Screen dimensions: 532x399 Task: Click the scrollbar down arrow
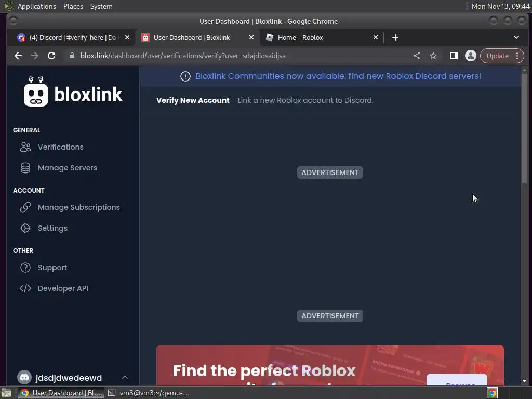525,381
